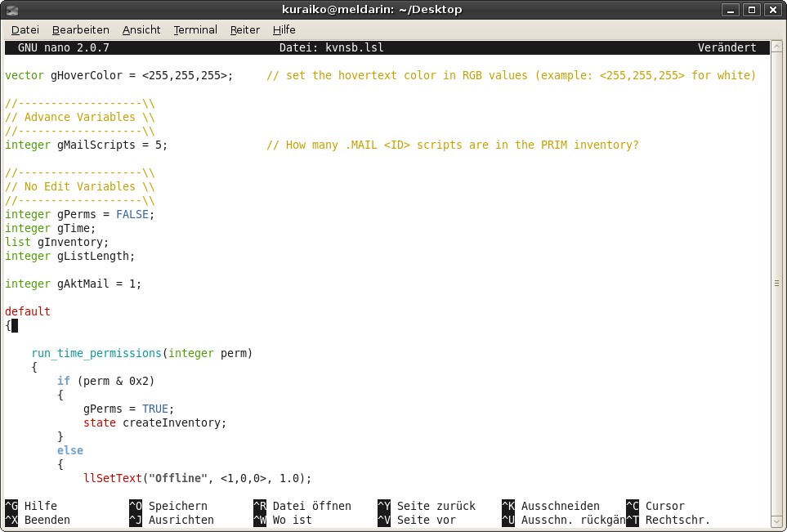The image size is (787, 532).
Task: Open the Terminal menu
Action: (195, 29)
